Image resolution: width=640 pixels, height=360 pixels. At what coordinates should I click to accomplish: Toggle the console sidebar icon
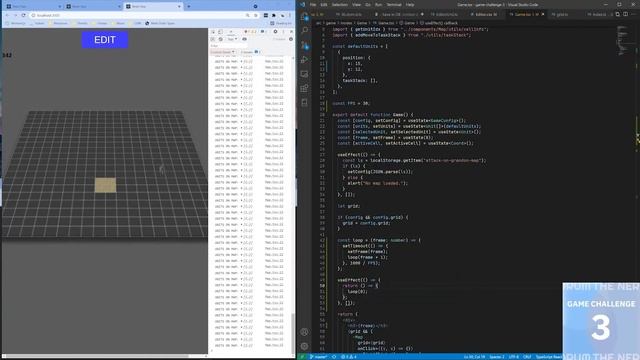click(213, 39)
